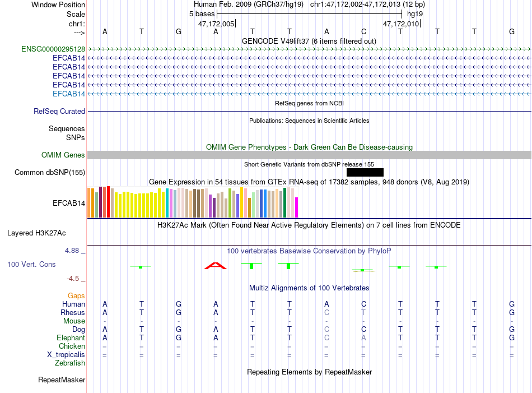Click the 47,172,010 coordinate marker

[401, 24]
